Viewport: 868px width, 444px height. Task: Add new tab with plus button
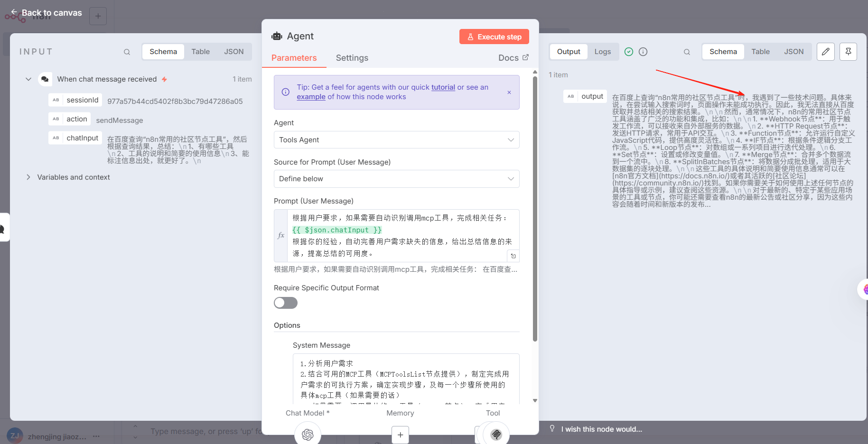pyautogui.click(x=98, y=16)
